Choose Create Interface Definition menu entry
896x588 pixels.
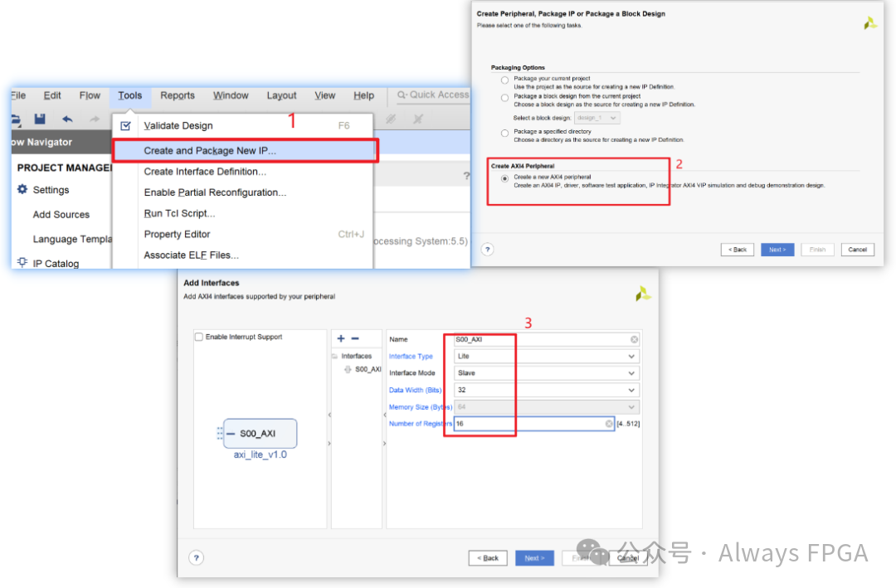pyautogui.click(x=243, y=172)
